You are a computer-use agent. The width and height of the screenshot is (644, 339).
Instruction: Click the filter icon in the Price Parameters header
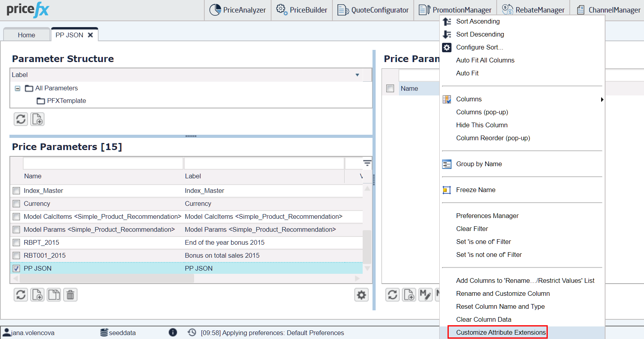point(367,163)
